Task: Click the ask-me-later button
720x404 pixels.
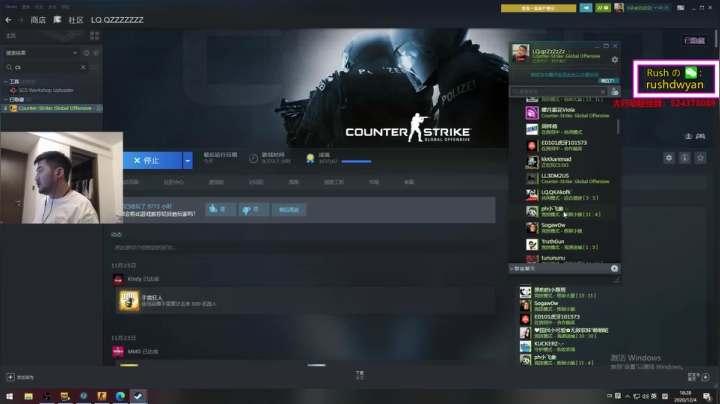Action: [x=289, y=209]
